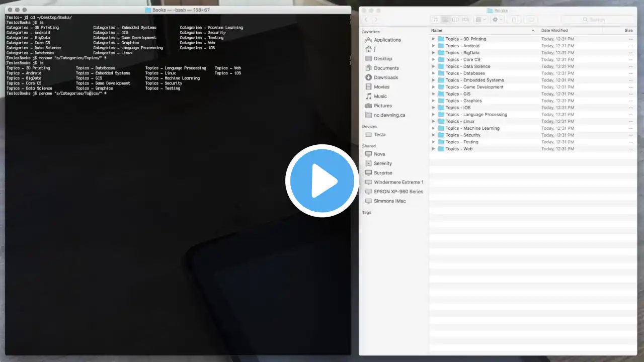Select Simmons iMac in sidebar
The width and height of the screenshot is (644, 362).
coord(390,201)
